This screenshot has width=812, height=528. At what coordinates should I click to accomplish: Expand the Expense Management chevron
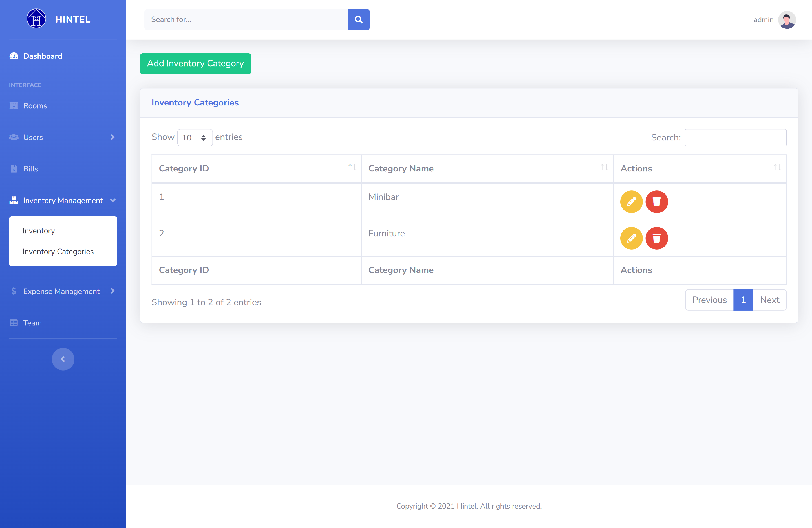point(112,291)
